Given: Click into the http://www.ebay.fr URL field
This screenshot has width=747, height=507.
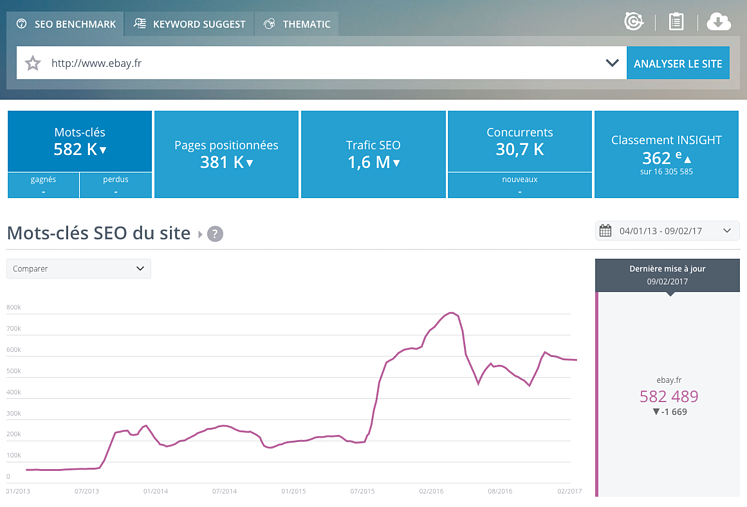Looking at the screenshot, I should (322, 63).
